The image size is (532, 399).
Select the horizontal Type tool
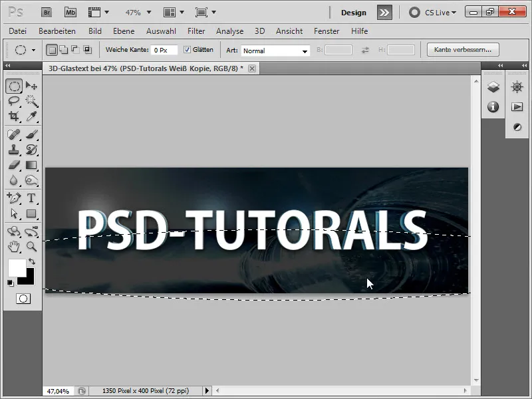(31, 198)
